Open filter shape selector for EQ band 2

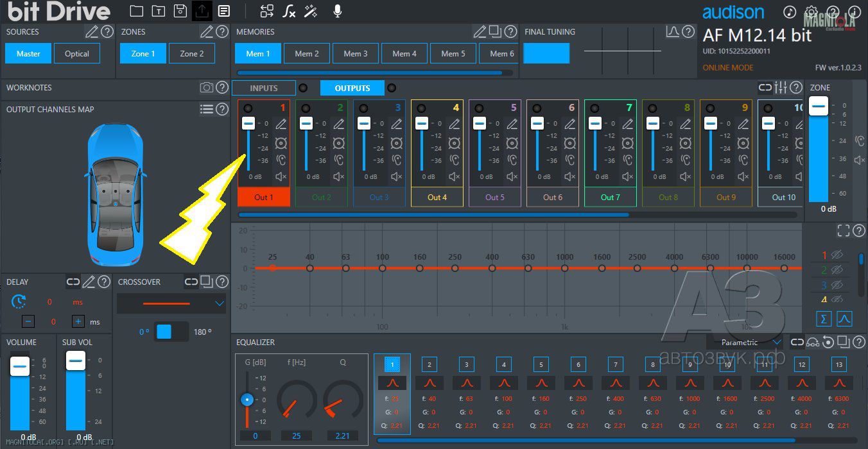click(x=430, y=383)
